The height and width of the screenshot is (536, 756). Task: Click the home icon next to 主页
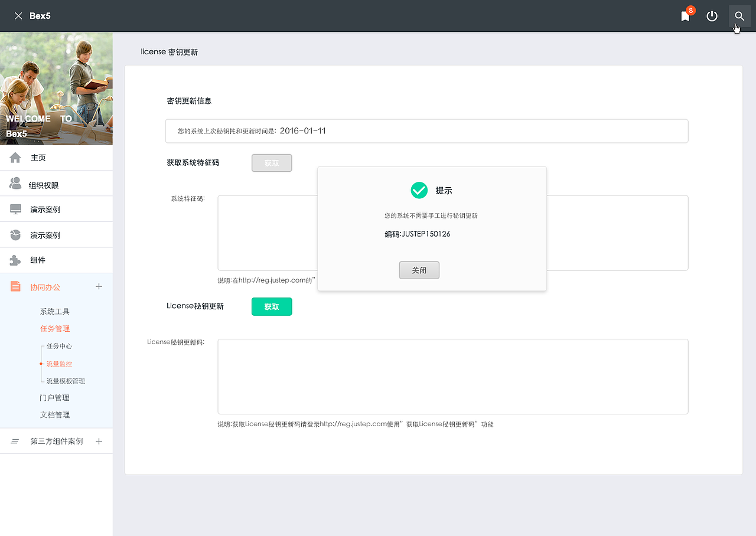15,158
